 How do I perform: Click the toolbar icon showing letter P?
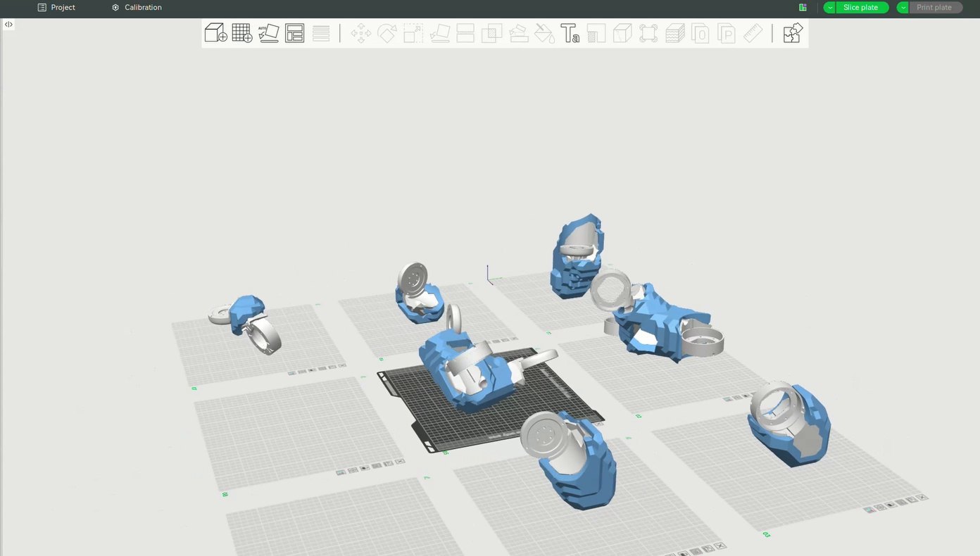point(726,33)
